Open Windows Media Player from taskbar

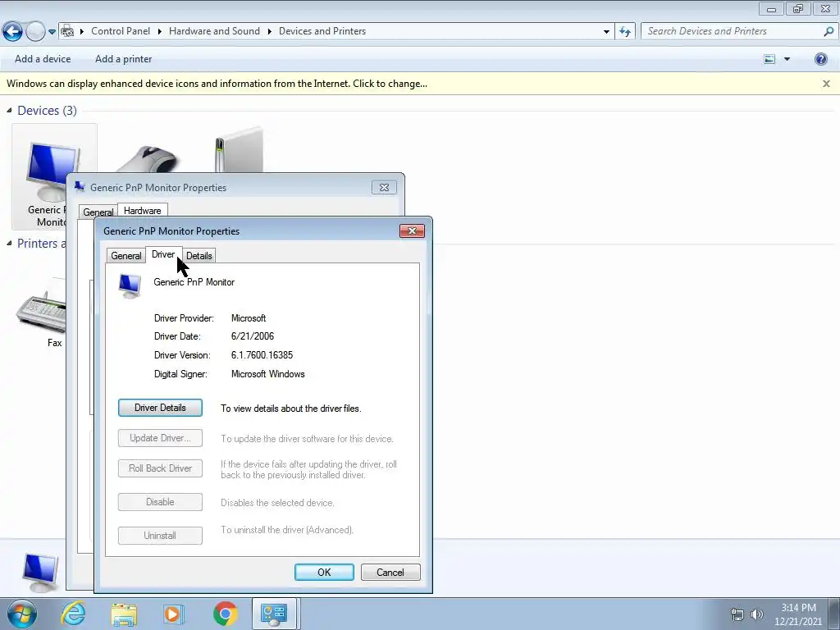(x=173, y=614)
